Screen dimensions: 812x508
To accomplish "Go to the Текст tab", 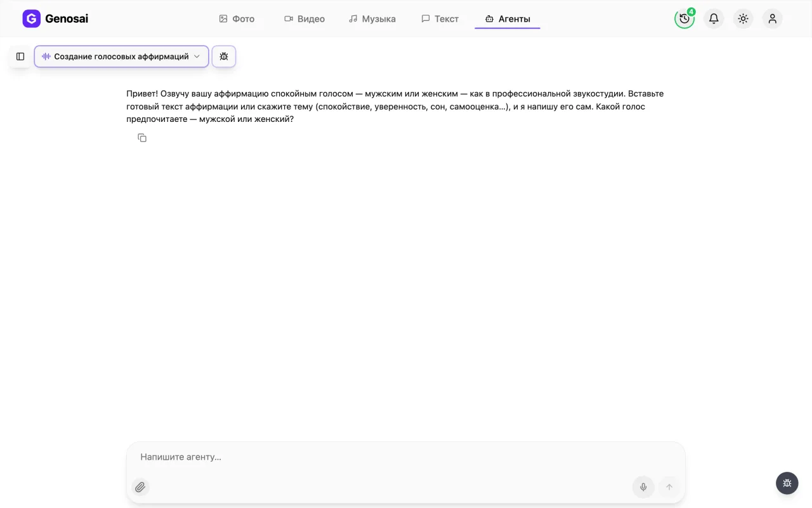I will coord(440,19).
